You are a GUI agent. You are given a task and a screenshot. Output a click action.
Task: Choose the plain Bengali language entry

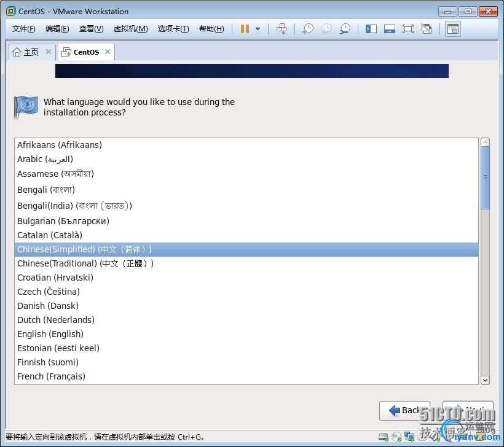pos(246,190)
